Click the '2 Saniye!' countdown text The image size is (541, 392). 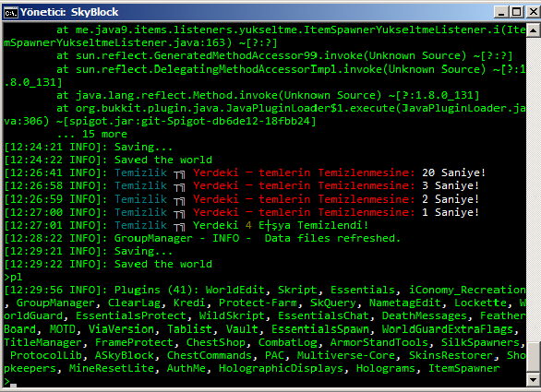(451, 199)
